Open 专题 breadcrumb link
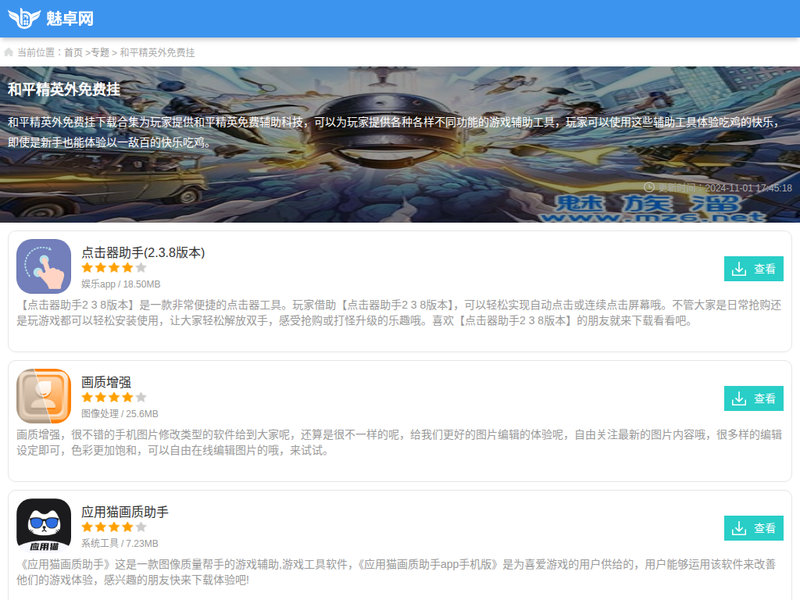The image size is (800, 600). [99, 52]
